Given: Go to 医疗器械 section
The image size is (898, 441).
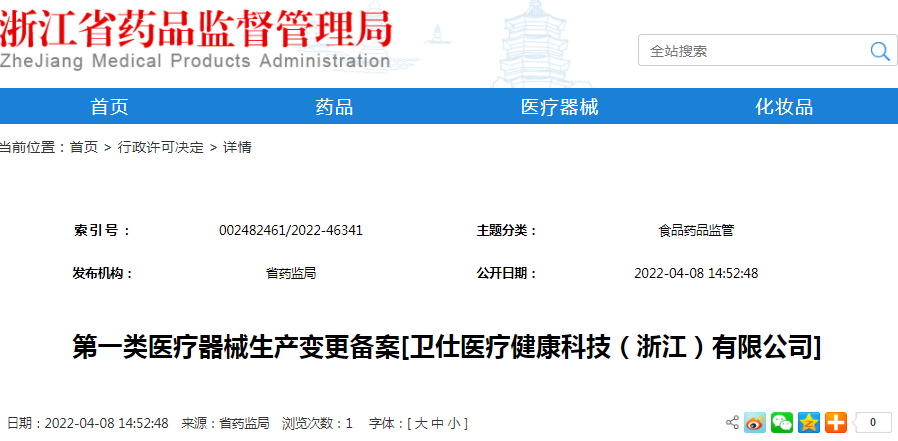Looking at the screenshot, I should pos(559,107).
